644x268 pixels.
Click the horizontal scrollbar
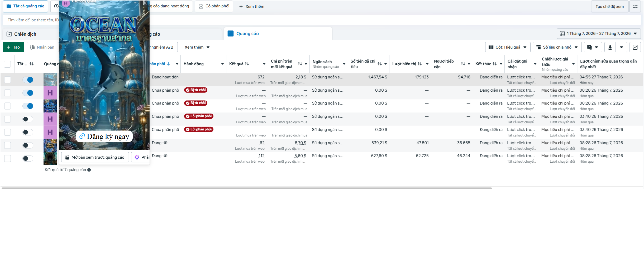click(247, 188)
